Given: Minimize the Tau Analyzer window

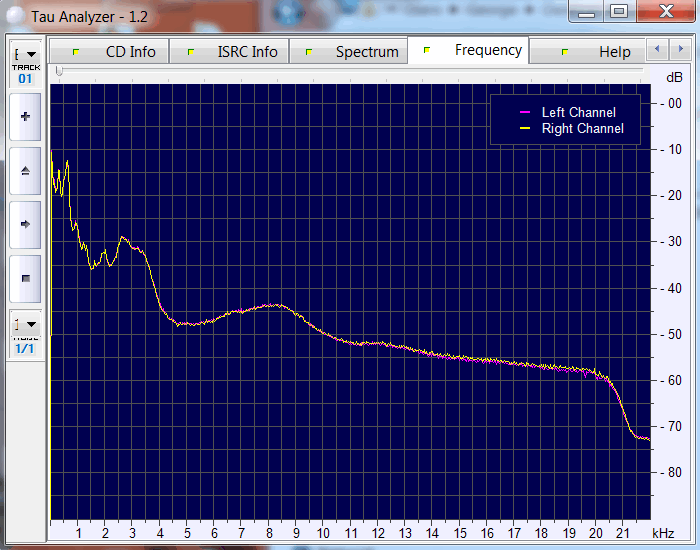Looking at the screenshot, I should tap(588, 11).
